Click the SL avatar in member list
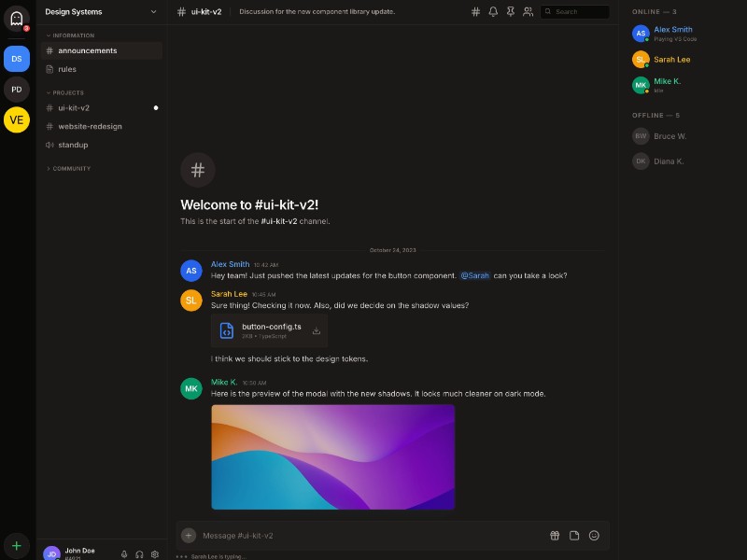 coord(641,60)
